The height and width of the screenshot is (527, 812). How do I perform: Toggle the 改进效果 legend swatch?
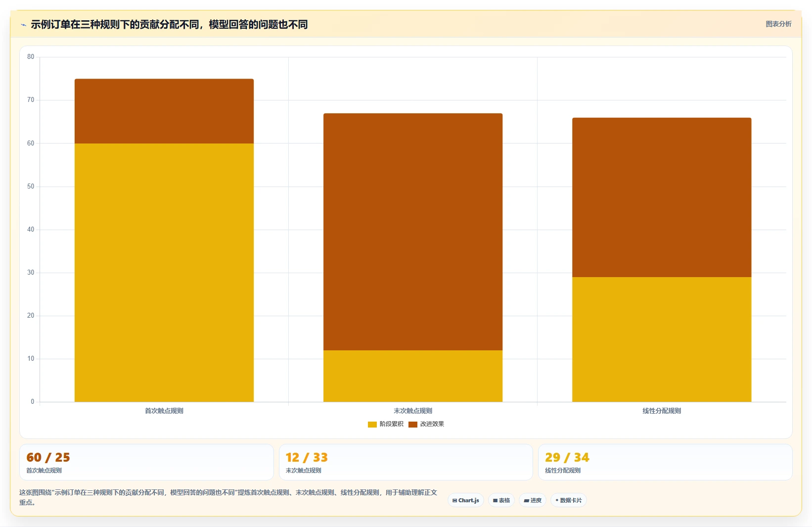tap(413, 425)
